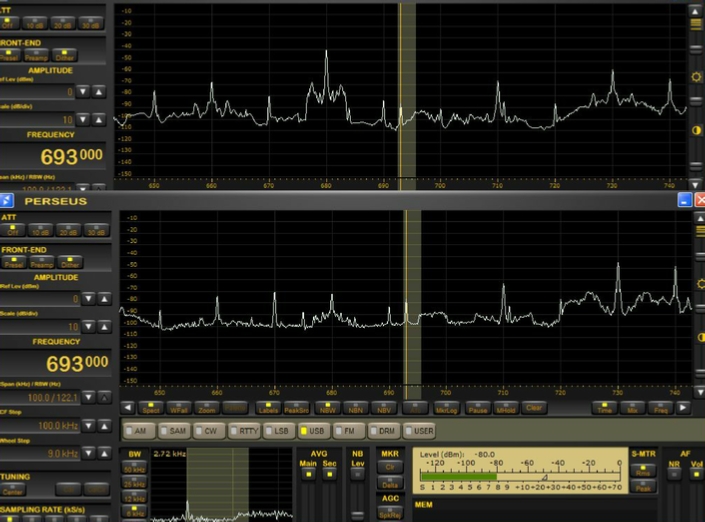Screen dimensions: 705x522
Task: Click the 693 000 frequency display in lower window
Action: point(73,363)
